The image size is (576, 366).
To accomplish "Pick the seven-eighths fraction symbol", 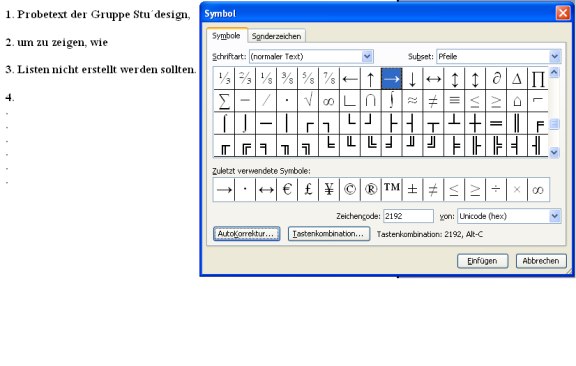I will click(x=329, y=79).
